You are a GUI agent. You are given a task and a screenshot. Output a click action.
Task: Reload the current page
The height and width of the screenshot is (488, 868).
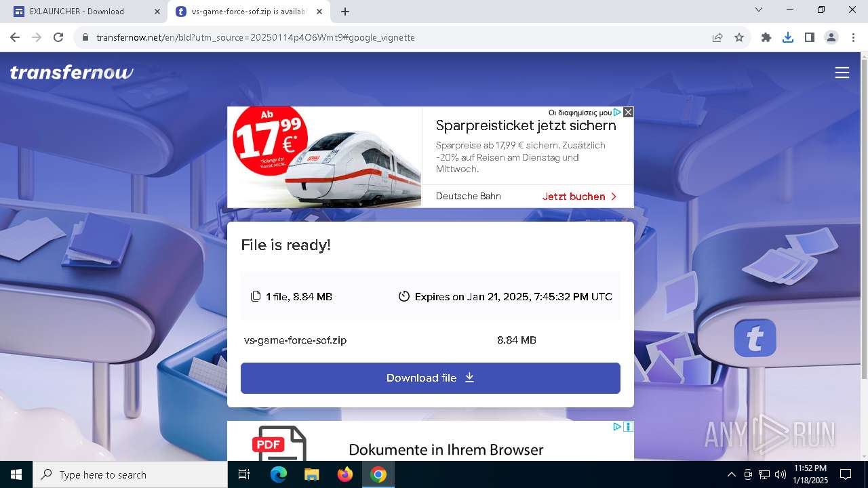click(58, 37)
